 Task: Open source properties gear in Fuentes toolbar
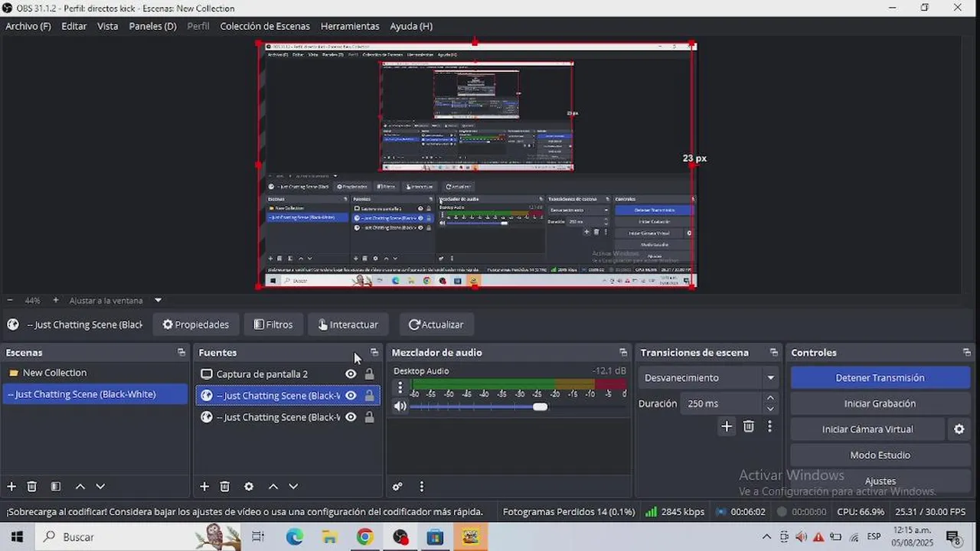click(x=249, y=486)
